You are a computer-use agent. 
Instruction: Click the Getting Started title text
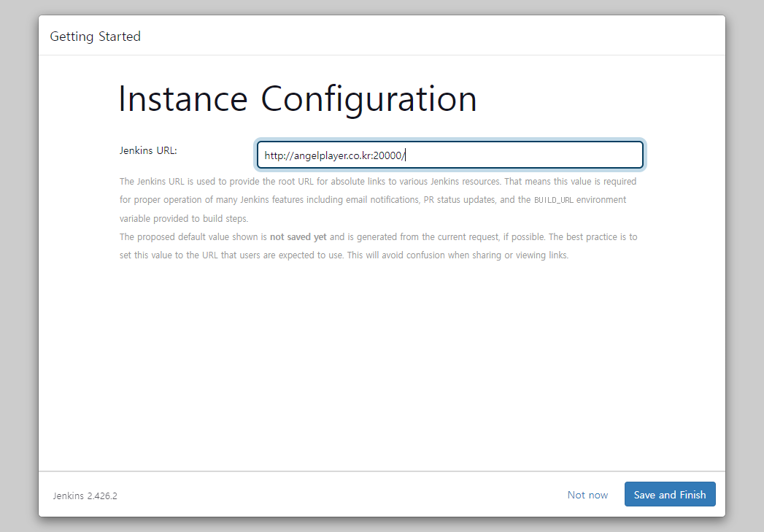pyautogui.click(x=95, y=36)
